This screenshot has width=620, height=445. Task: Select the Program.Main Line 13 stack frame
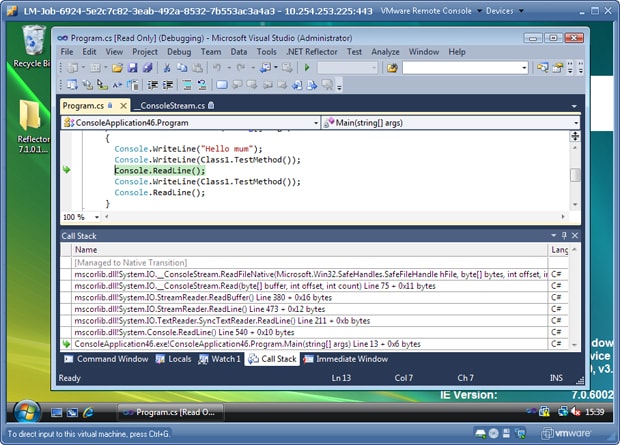point(310,344)
